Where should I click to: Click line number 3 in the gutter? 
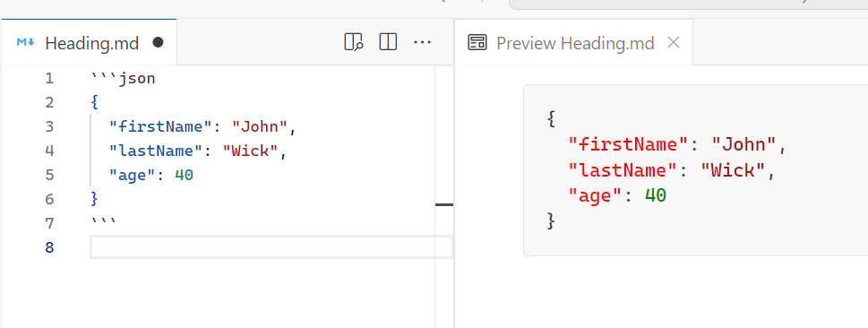(x=50, y=127)
